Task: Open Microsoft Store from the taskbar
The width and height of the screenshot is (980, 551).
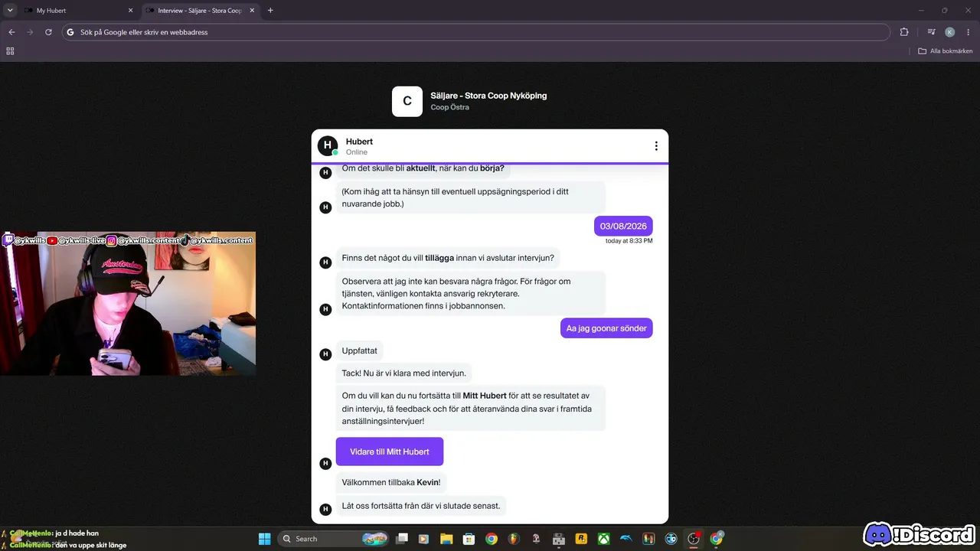Action: click(x=469, y=539)
